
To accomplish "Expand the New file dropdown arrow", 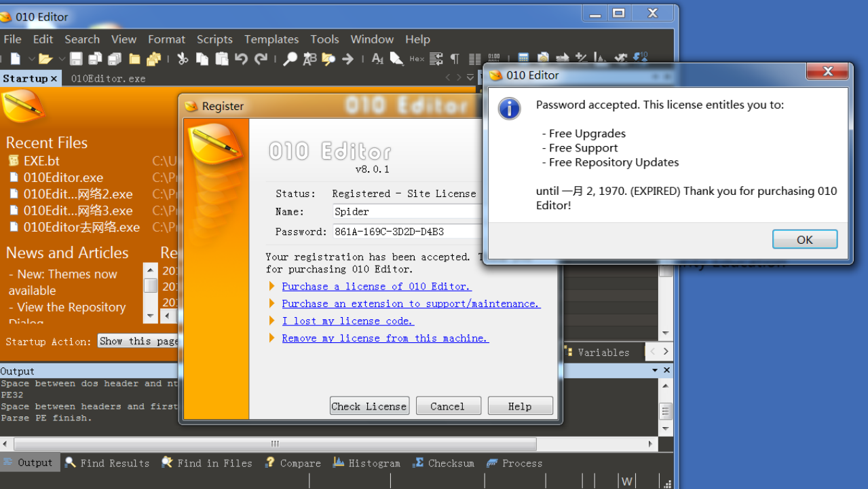I will (x=31, y=59).
